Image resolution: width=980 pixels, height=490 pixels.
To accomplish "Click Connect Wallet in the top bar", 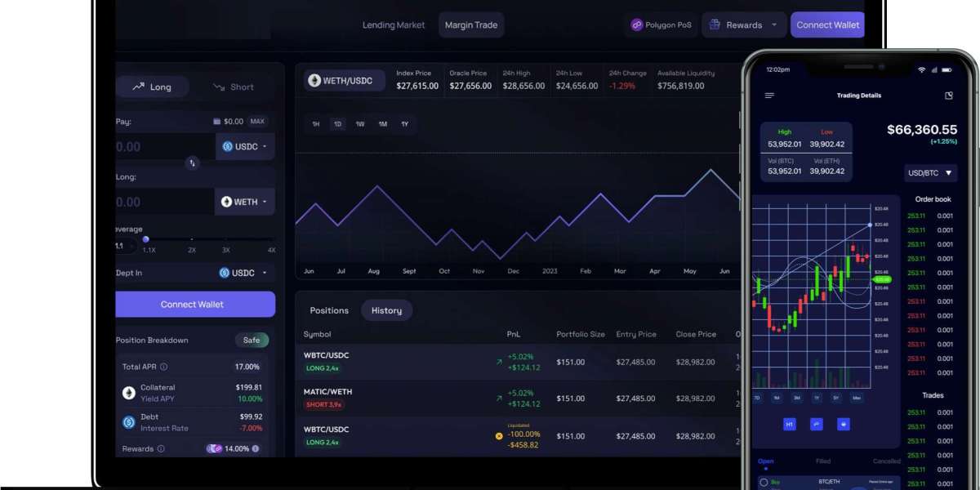I will click(827, 25).
